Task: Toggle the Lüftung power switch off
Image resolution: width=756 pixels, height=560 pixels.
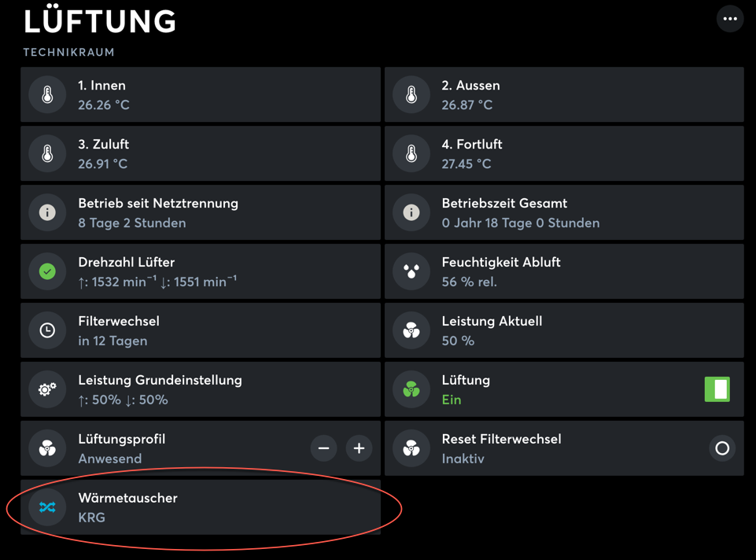Action: pyautogui.click(x=717, y=389)
